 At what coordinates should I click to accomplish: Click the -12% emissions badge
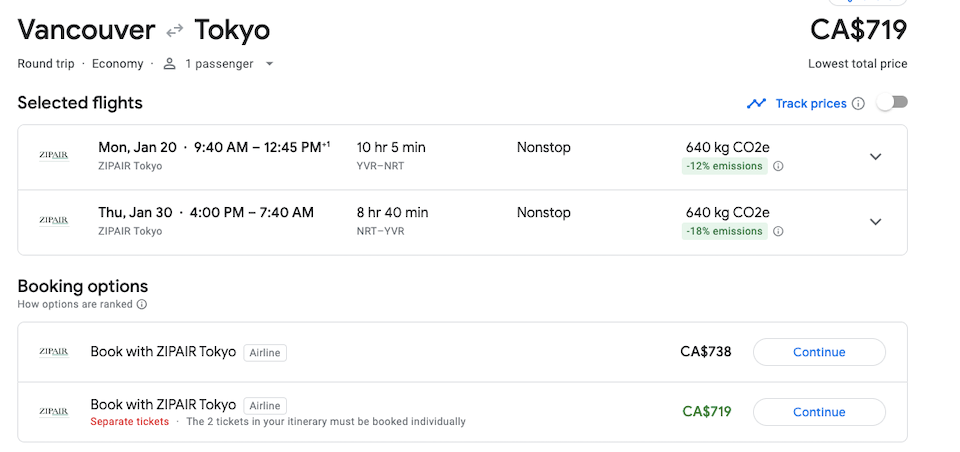pos(724,166)
